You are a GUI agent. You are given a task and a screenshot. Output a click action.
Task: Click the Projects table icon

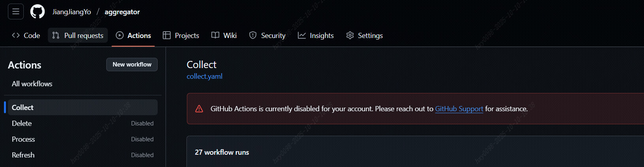pos(167,35)
